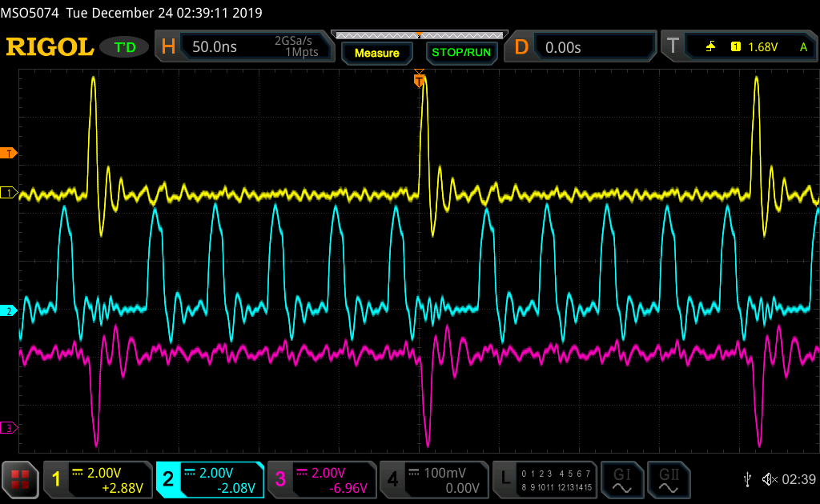Click channel 1 offset +2.88V value

tap(123, 488)
